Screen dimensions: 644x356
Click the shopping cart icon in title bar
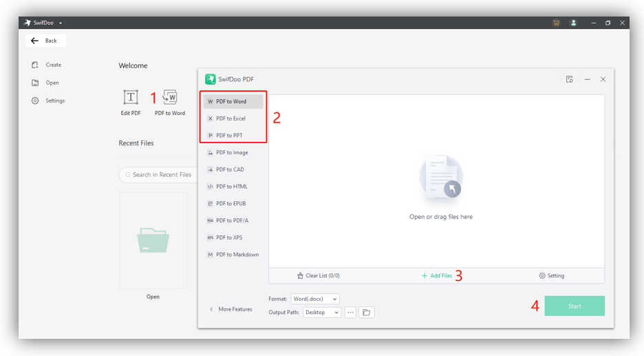(556, 23)
